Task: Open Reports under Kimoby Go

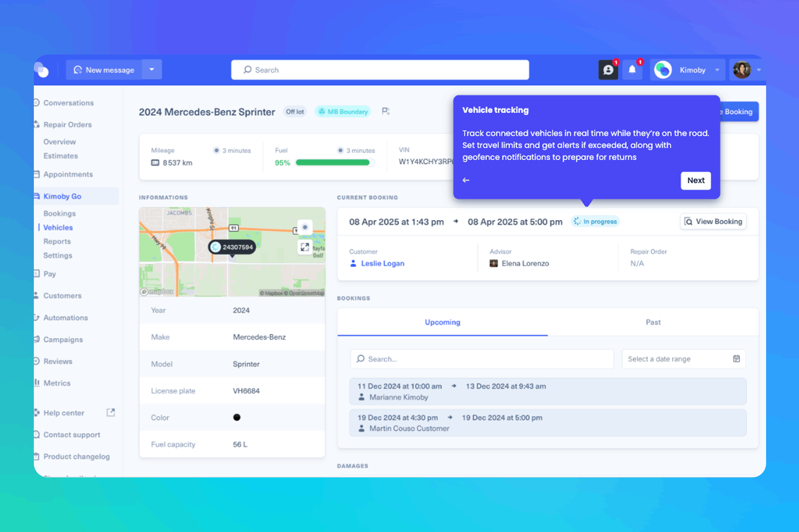Action: [57, 241]
